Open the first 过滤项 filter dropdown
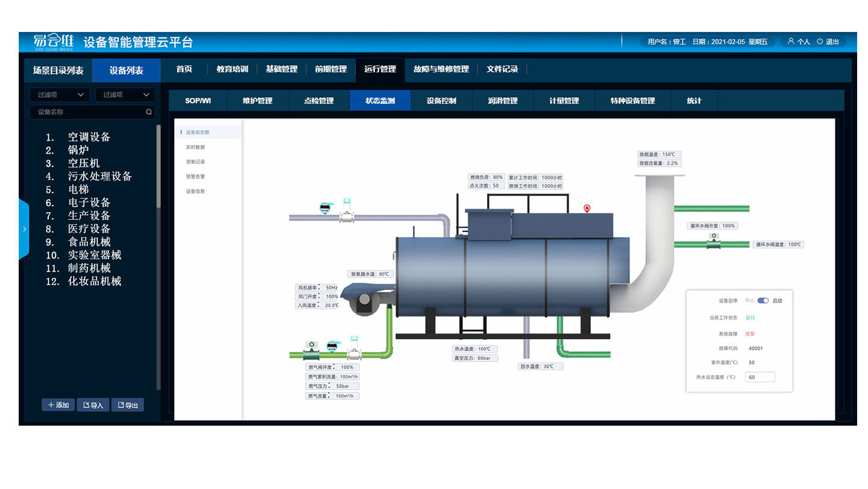The height and width of the screenshot is (489, 868). coord(60,95)
